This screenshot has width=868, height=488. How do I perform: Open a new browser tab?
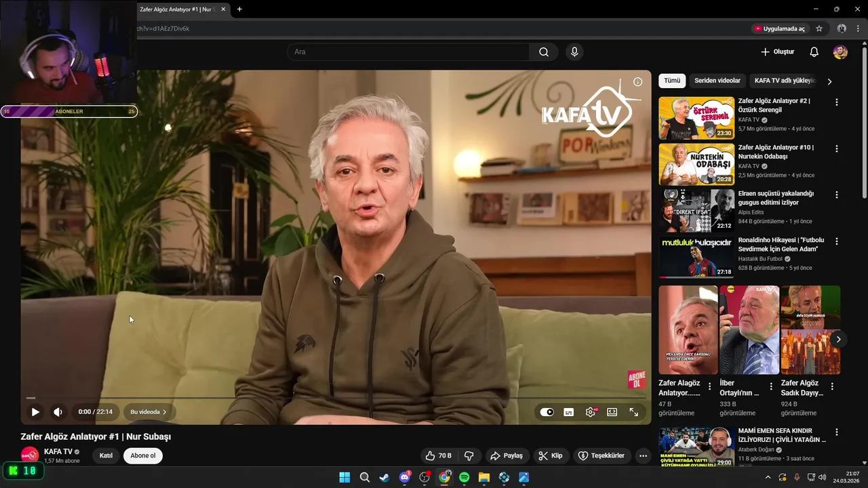coord(239,9)
